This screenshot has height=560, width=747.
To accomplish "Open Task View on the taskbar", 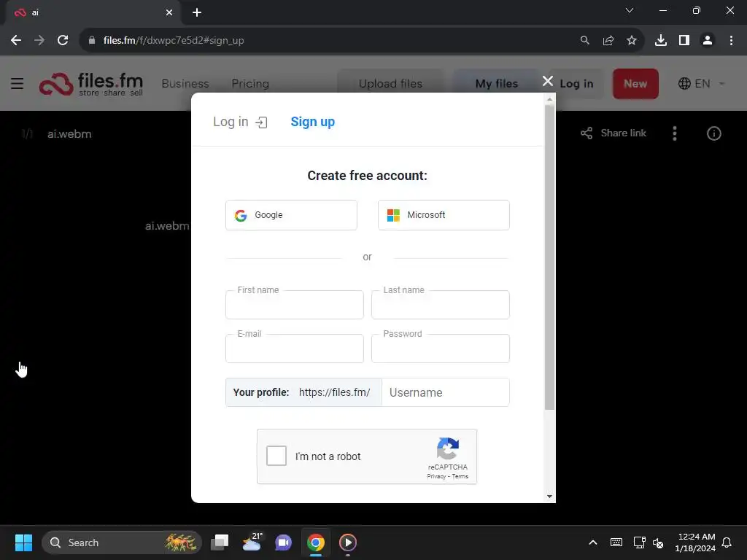I will click(x=220, y=542).
